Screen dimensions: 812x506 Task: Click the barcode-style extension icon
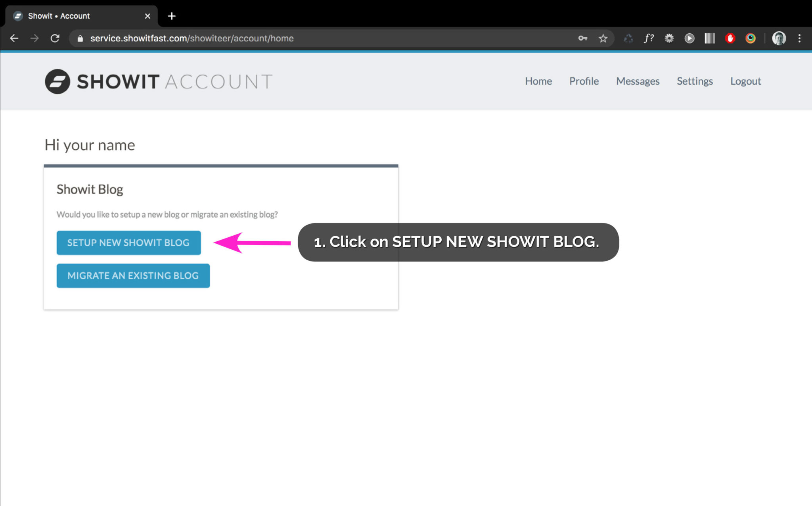click(x=710, y=38)
